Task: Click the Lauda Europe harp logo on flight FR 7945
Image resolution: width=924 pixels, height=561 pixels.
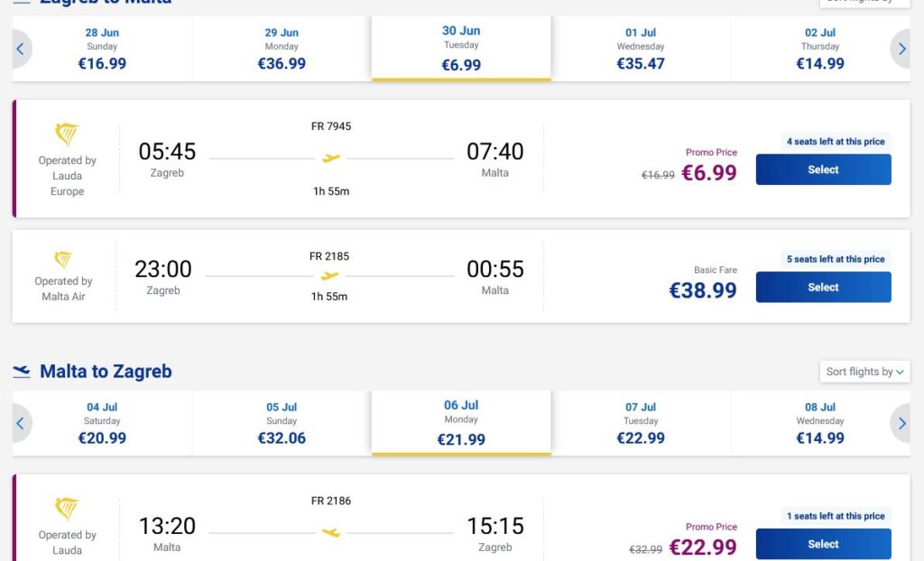Action: tap(67, 134)
